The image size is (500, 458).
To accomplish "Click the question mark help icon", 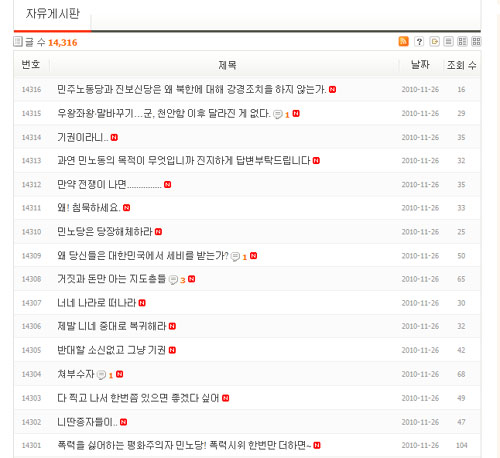I will (419, 41).
